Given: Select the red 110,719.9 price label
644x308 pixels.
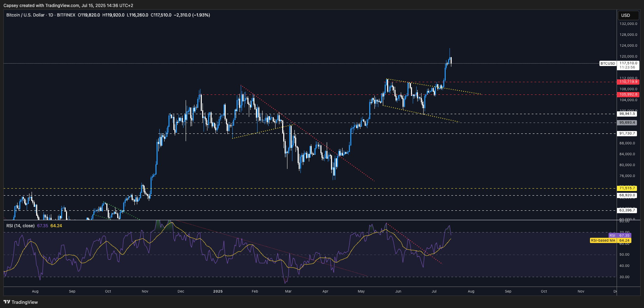Looking at the screenshot, I should pos(628,82).
